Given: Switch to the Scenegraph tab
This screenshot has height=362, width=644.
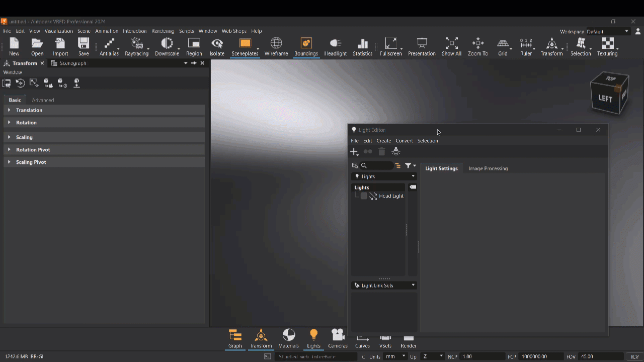Looking at the screenshot, I should pyautogui.click(x=69, y=63).
